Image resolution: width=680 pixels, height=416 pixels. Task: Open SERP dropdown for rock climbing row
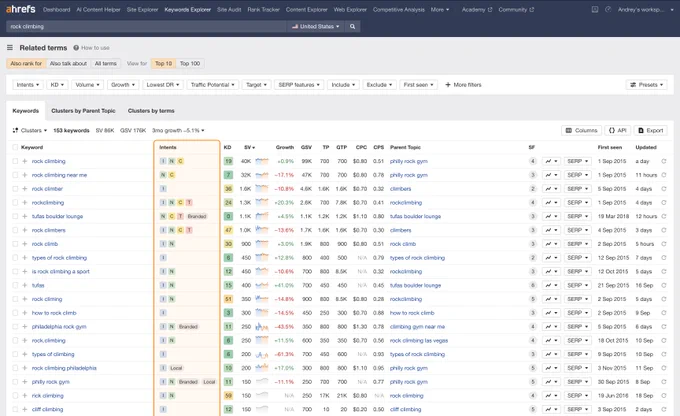pyautogui.click(x=578, y=161)
